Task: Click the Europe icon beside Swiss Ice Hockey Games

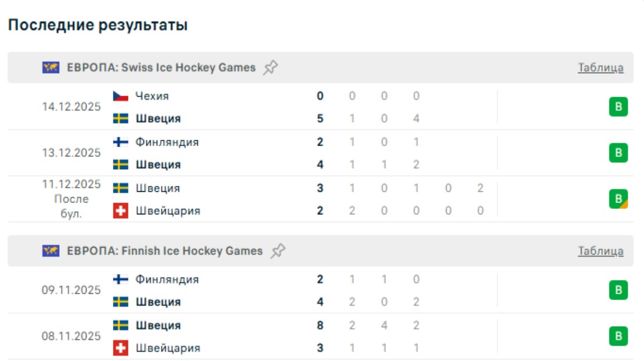Action: (x=51, y=68)
